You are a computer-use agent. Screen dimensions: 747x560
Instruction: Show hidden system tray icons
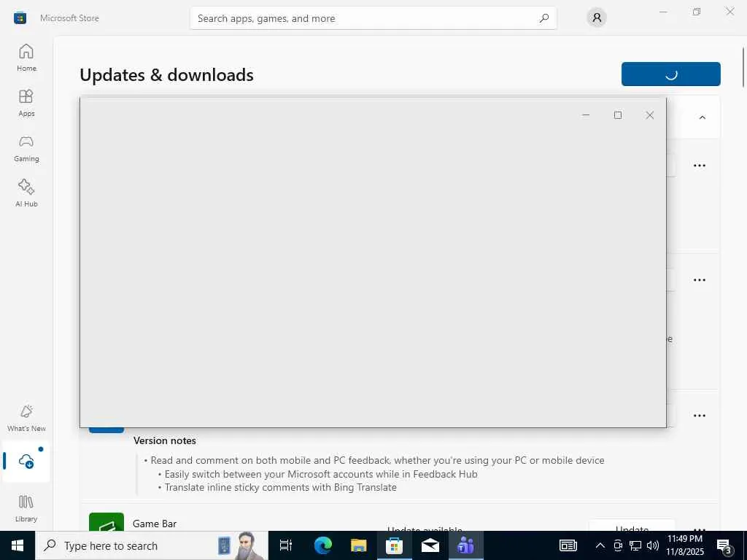tap(600, 545)
